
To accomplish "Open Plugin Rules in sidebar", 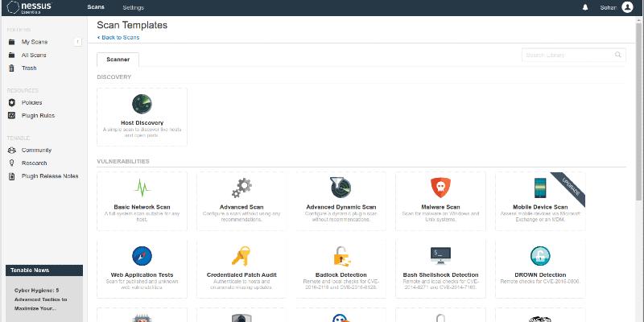I will point(38,115).
